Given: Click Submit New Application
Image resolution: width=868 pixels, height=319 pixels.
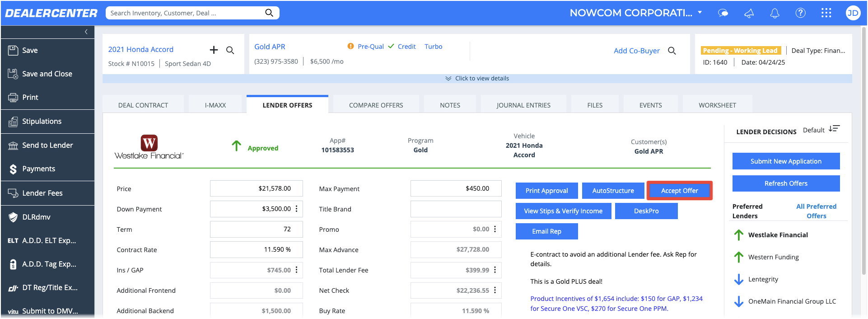Looking at the screenshot, I should point(786,161).
